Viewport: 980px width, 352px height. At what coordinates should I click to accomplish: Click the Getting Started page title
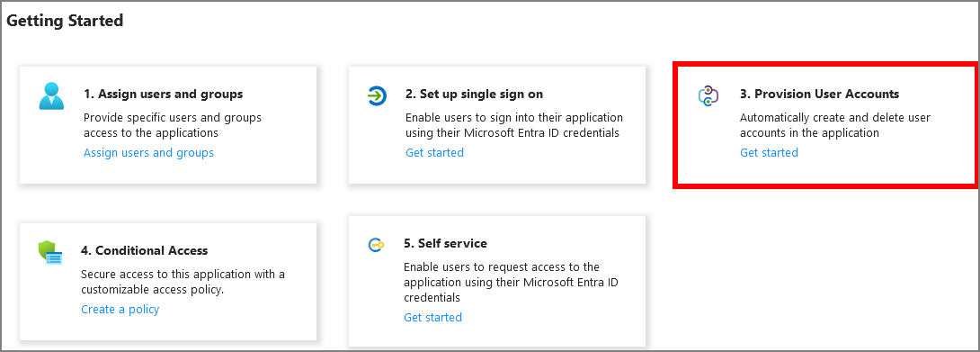(65, 21)
